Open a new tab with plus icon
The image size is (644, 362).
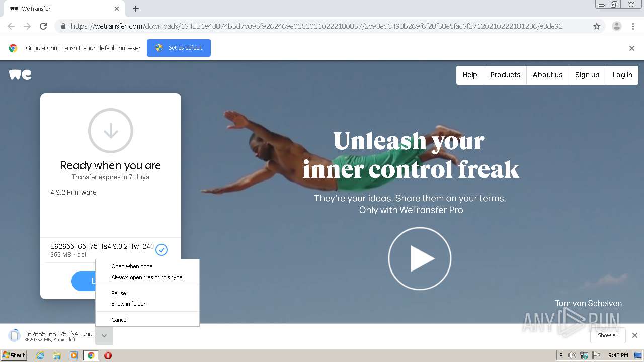click(136, 9)
